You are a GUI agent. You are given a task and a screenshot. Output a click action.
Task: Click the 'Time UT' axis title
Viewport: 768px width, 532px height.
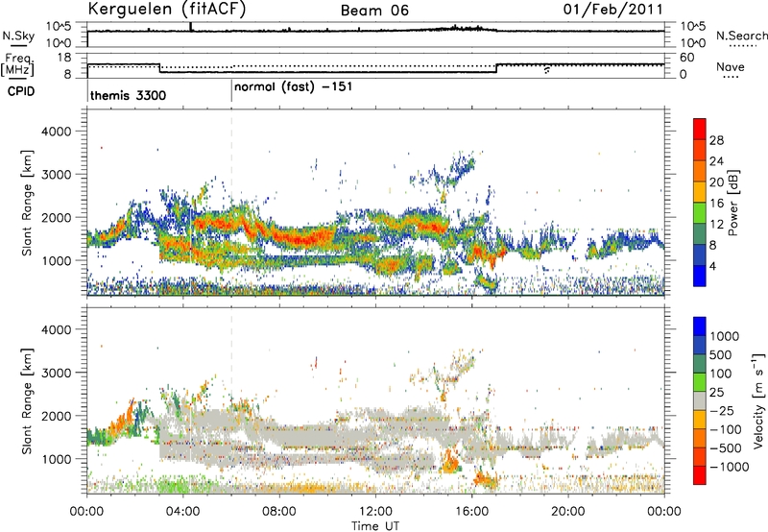pos(375,525)
